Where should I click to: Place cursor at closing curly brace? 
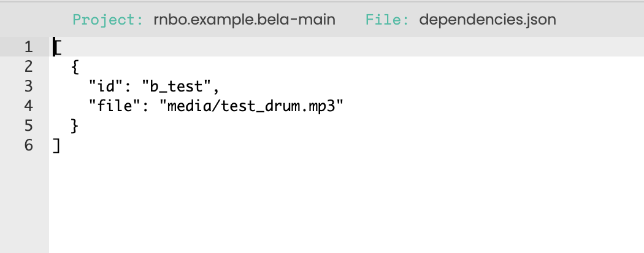[75, 126]
